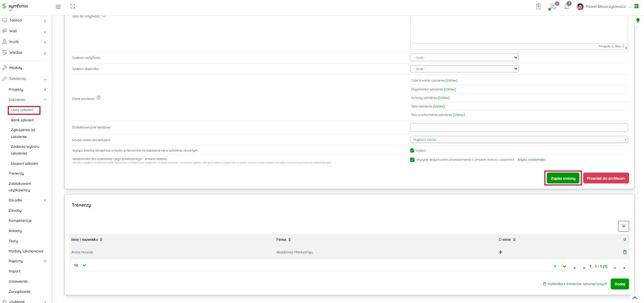Open the messages chat icon
Image resolution: width=644 pixels, height=303 pixels.
553,7
